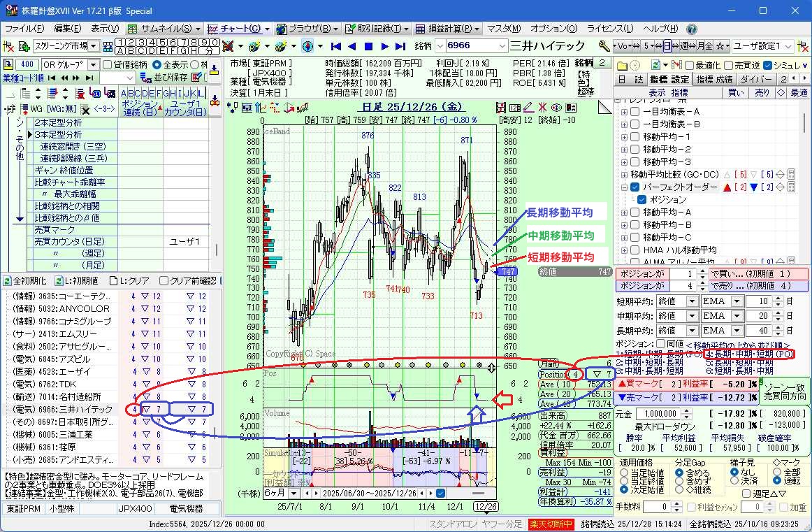Uncheck the パーフェクトオーダー indicator checkbox

pyautogui.click(x=635, y=187)
